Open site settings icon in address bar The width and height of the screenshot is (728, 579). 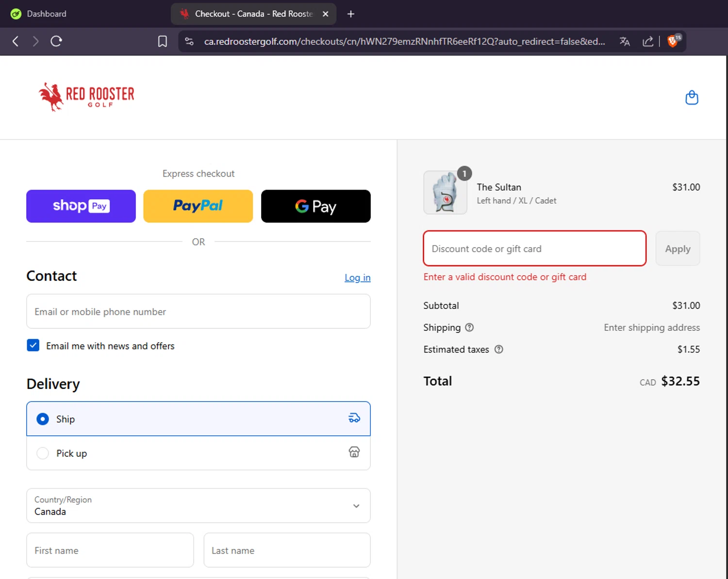pos(189,42)
